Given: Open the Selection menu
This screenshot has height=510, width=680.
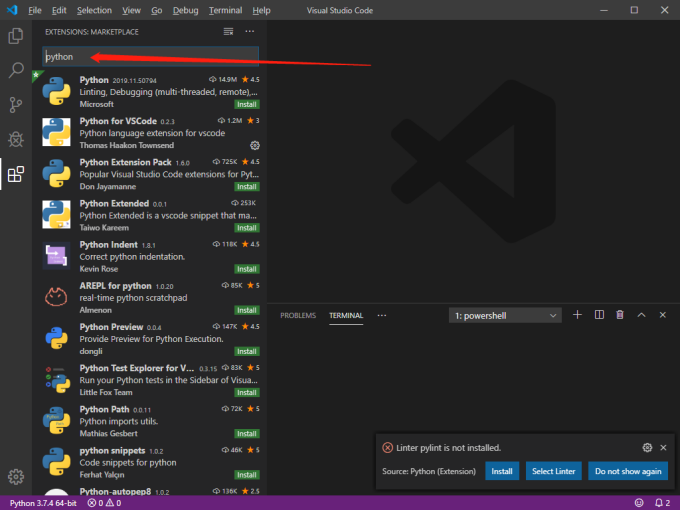Looking at the screenshot, I should click(x=94, y=10).
